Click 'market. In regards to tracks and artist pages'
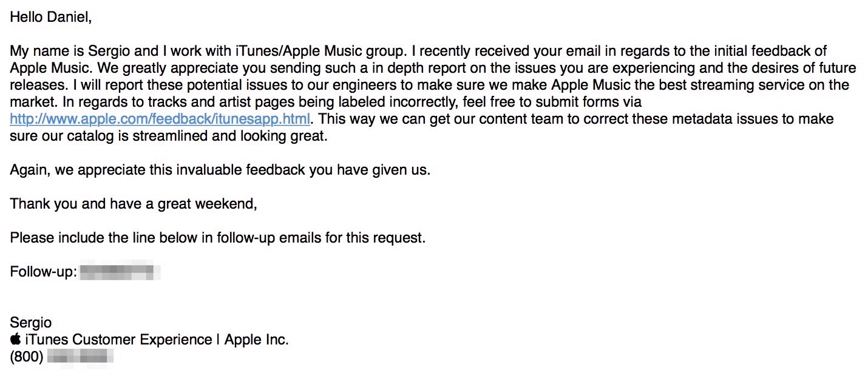The width and height of the screenshot is (868, 376). tap(140, 102)
